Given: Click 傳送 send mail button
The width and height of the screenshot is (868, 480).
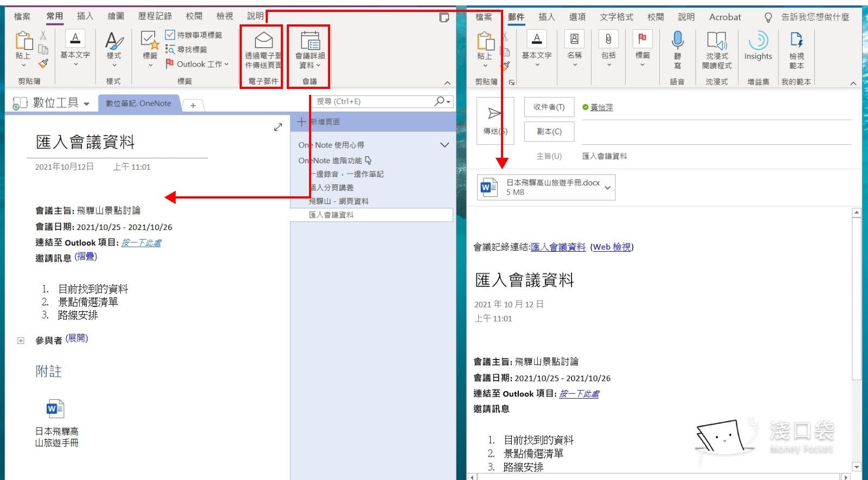Looking at the screenshot, I should 495,120.
